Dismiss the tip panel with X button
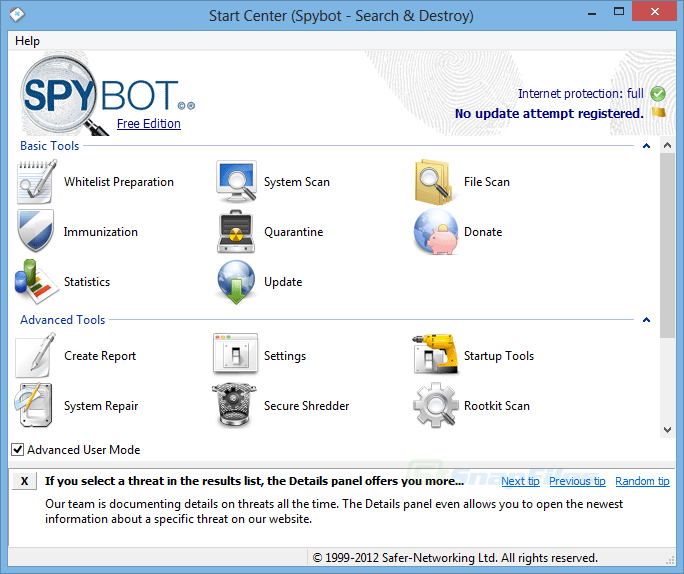The height and width of the screenshot is (574, 684). tap(24, 481)
